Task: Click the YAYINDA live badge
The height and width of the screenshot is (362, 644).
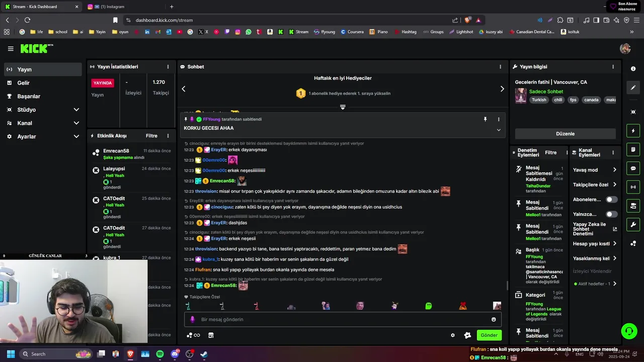Action: (103, 83)
